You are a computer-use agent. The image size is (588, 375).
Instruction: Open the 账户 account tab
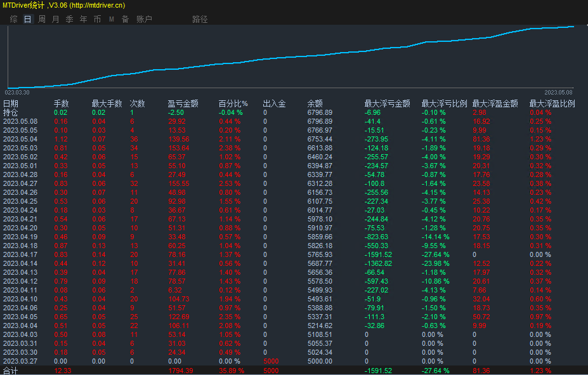tap(144, 19)
